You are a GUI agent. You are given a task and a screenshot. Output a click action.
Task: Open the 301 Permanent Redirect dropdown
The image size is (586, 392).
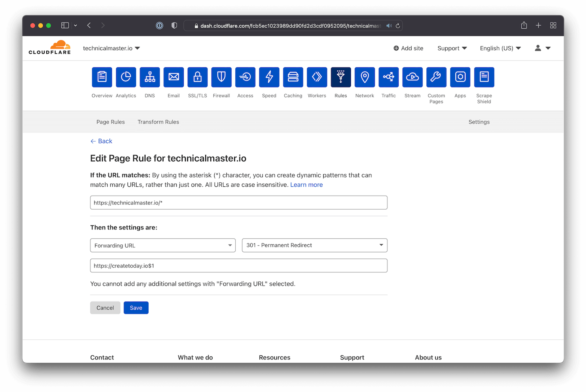[314, 245]
